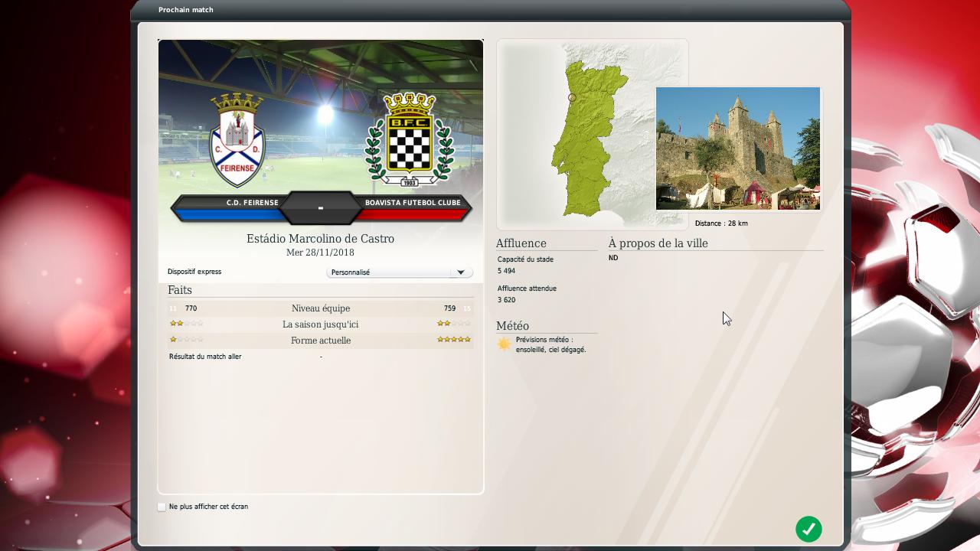This screenshot has width=980, height=551.
Task: Click the Faits section heading
Action: pos(180,290)
